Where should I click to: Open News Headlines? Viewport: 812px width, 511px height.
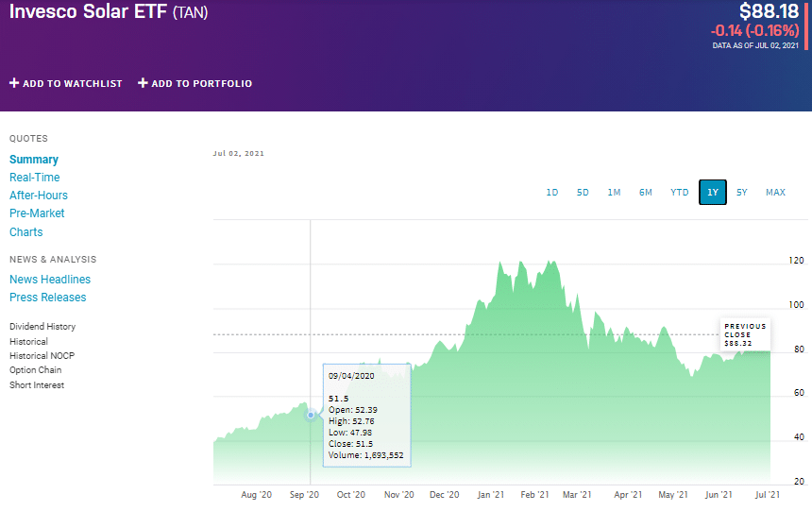(50, 280)
